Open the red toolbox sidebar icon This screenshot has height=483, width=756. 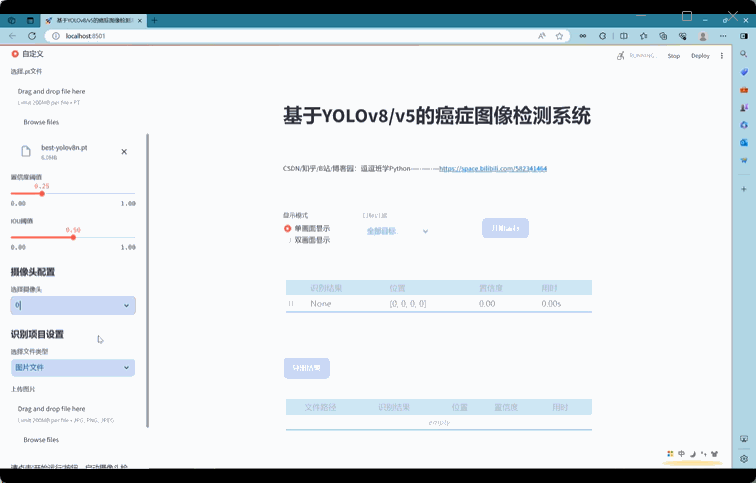click(743, 90)
